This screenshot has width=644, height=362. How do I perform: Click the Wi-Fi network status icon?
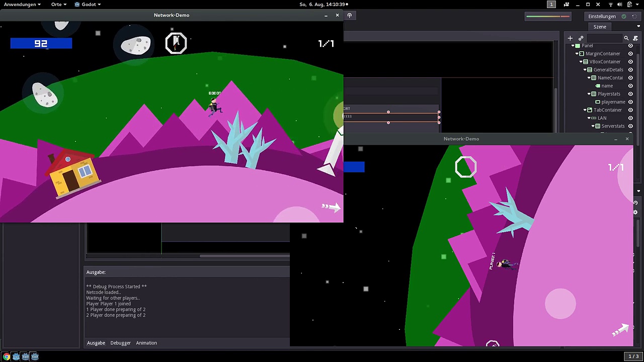tap(611, 5)
